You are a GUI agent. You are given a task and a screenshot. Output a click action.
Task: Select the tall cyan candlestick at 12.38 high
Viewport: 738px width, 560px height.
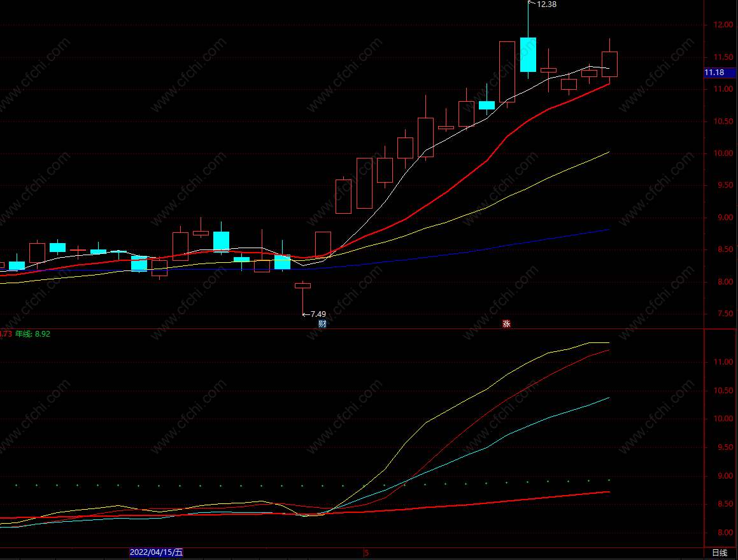(x=528, y=55)
